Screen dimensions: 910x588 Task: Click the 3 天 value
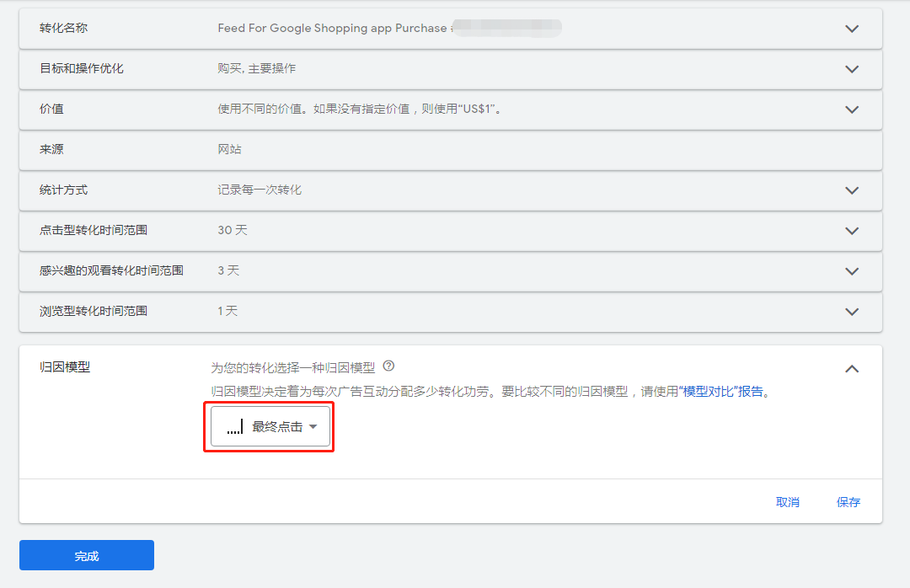pyautogui.click(x=228, y=270)
